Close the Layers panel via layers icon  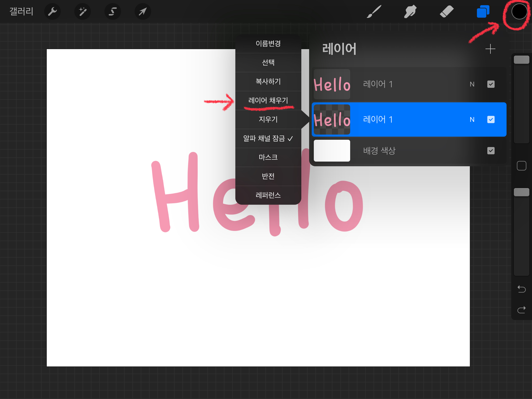coord(483,12)
